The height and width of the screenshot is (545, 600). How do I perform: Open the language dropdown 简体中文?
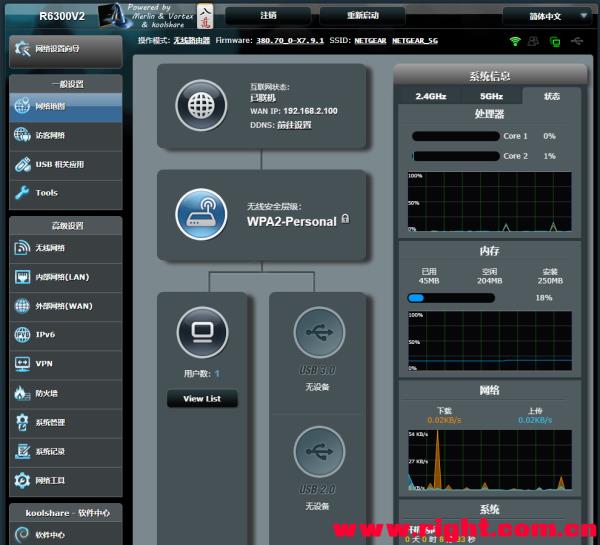(x=548, y=16)
